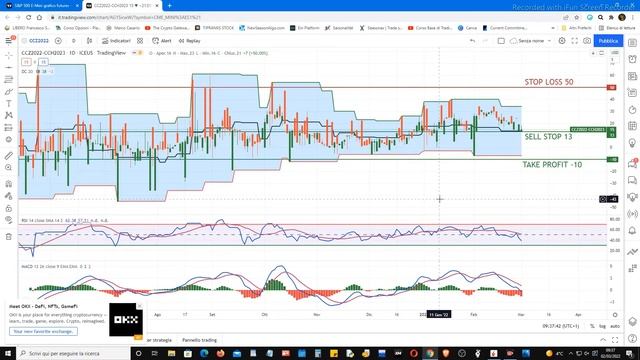
Task: Click the SELL STOP 13 label
Action: coord(548,136)
